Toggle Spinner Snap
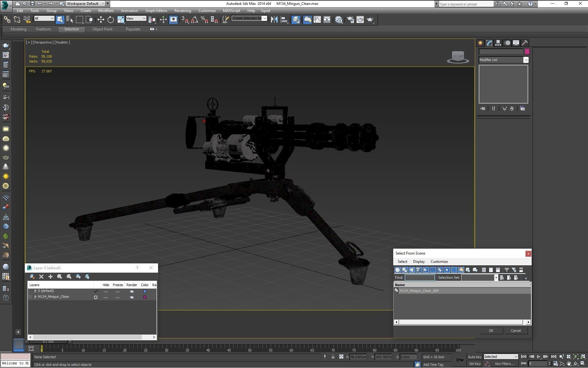 [214, 20]
